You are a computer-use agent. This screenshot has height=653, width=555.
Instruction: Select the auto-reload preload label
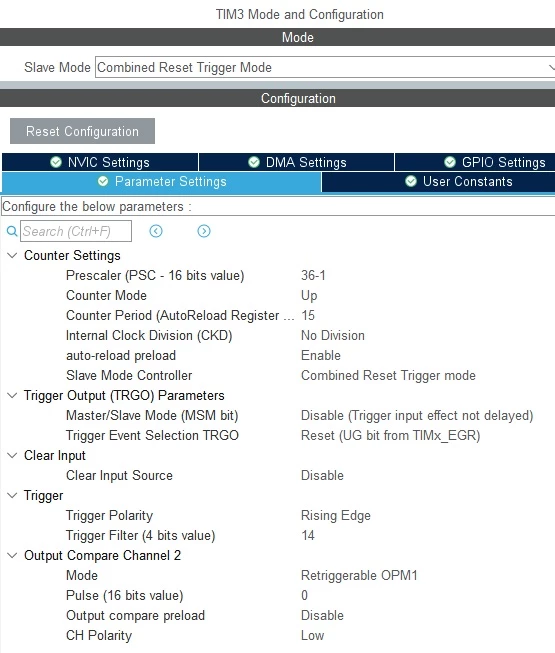(121, 355)
